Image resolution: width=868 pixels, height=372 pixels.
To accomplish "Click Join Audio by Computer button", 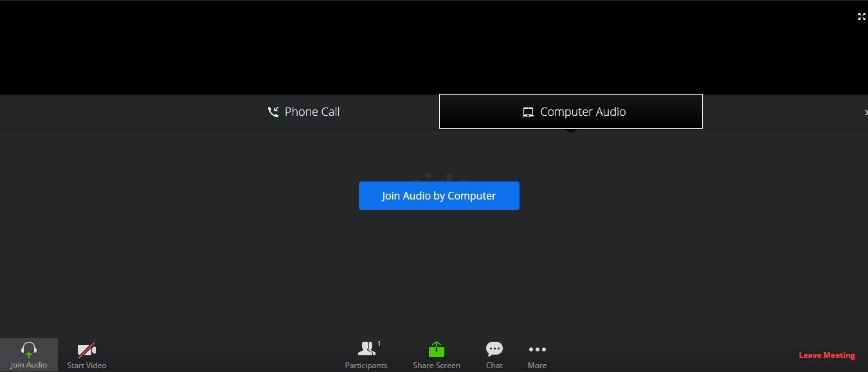I will (439, 196).
